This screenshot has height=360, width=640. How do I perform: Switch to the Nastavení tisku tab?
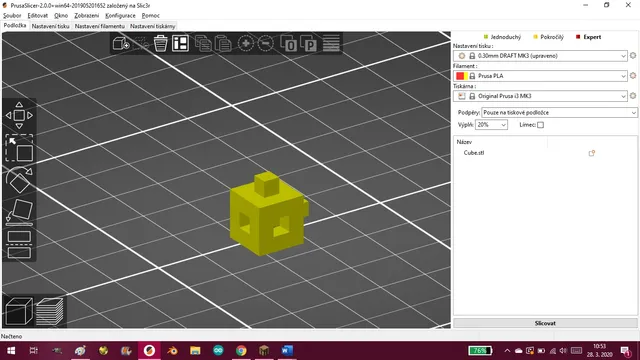tap(50, 26)
